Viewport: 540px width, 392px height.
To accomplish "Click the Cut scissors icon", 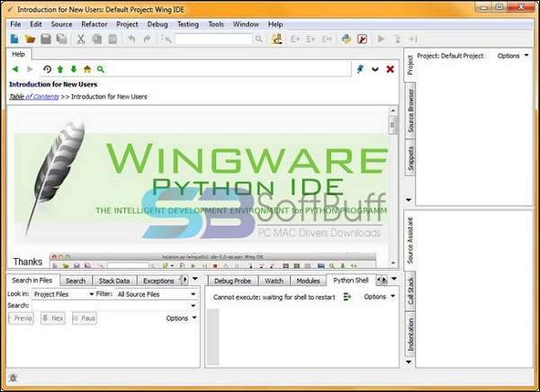I will coord(81,39).
